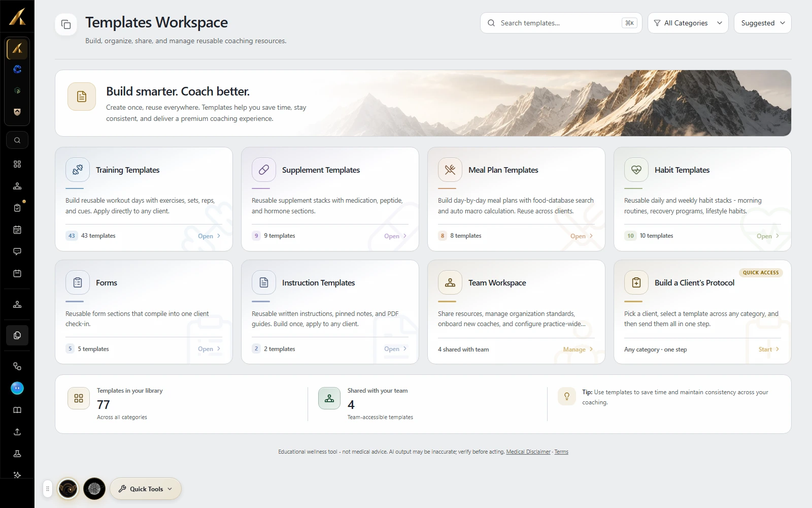
Task: Click the document icon on the Instruction Templates card
Action: tap(264, 282)
